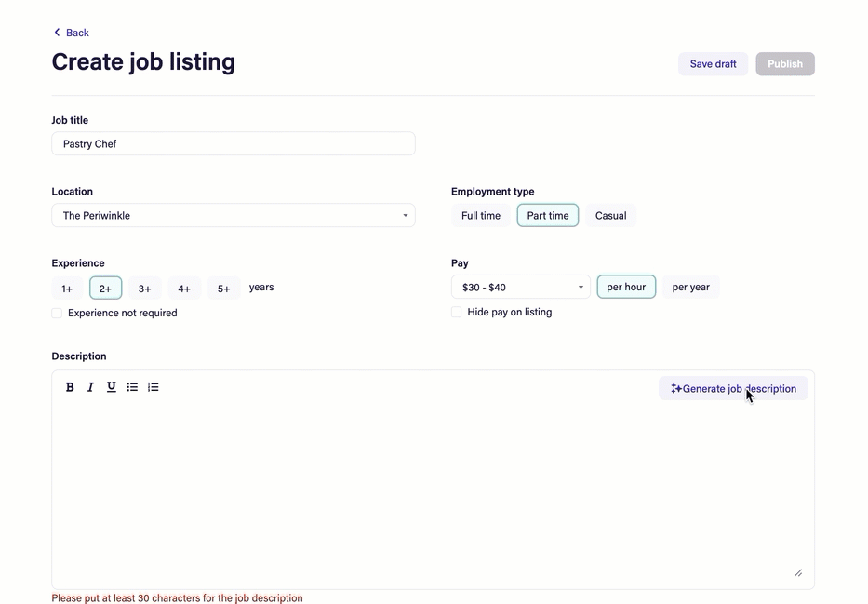Viewport: 868px width, 604px height.
Task: Toggle pay rate to per year
Action: [690, 287]
